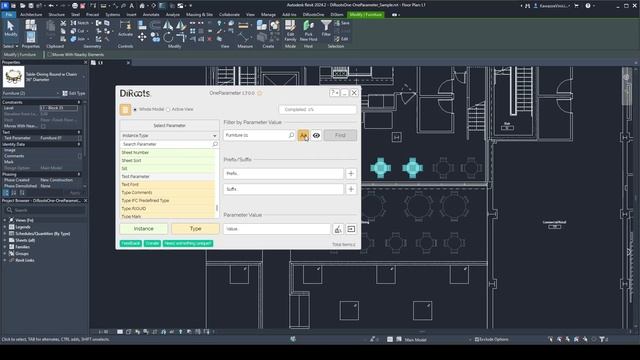
Task: Expand the Legends node in Project Browser
Action: click(5, 227)
